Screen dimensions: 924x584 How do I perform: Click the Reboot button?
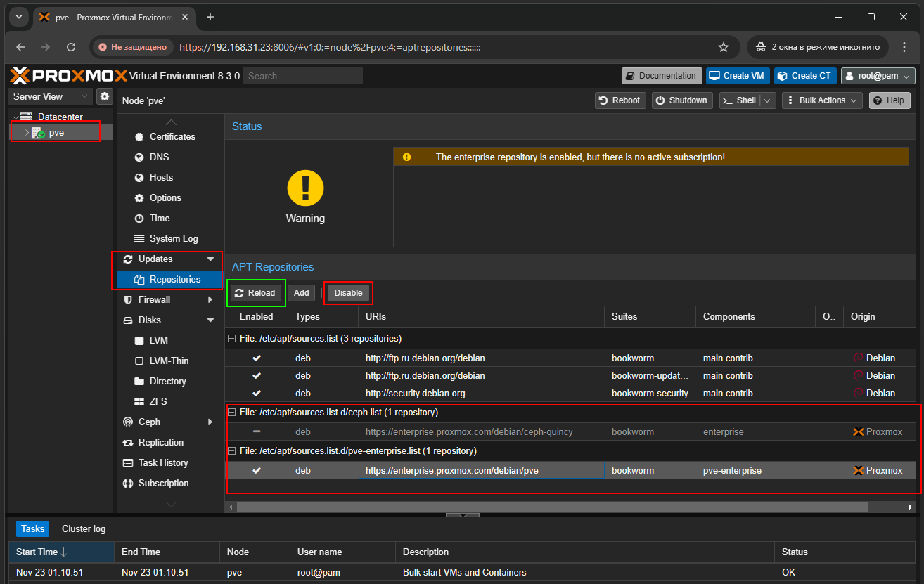[620, 100]
